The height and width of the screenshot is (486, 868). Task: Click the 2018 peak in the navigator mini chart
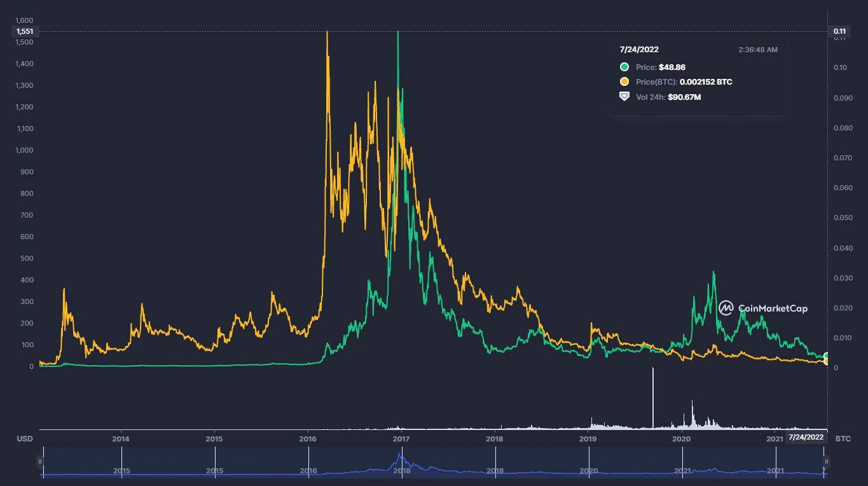click(399, 454)
